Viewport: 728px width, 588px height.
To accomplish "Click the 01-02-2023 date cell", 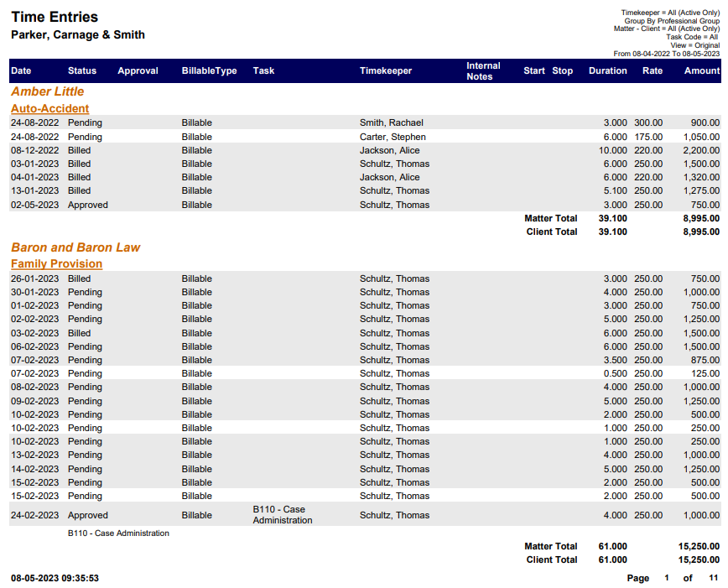I will click(x=35, y=305).
